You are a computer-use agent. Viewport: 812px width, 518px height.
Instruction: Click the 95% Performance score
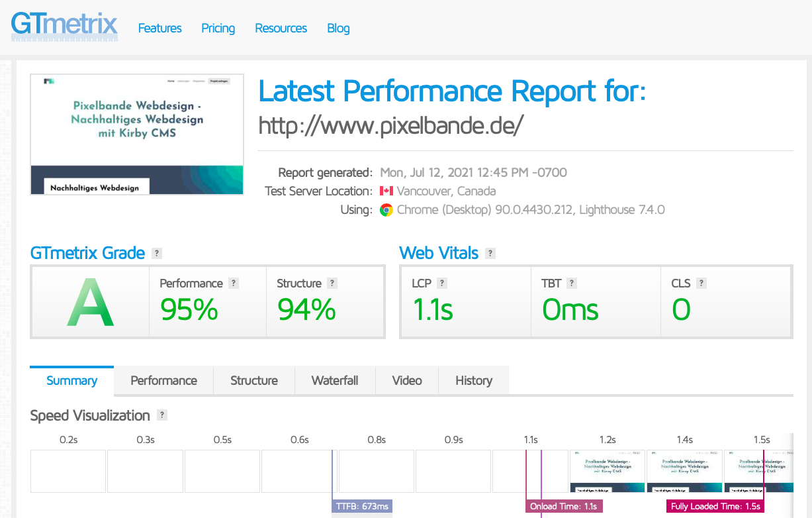(x=189, y=309)
